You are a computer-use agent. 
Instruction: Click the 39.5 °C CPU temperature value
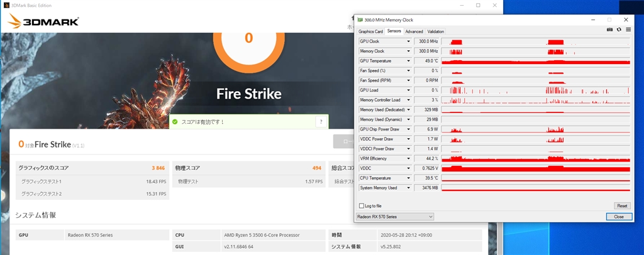pyautogui.click(x=427, y=178)
